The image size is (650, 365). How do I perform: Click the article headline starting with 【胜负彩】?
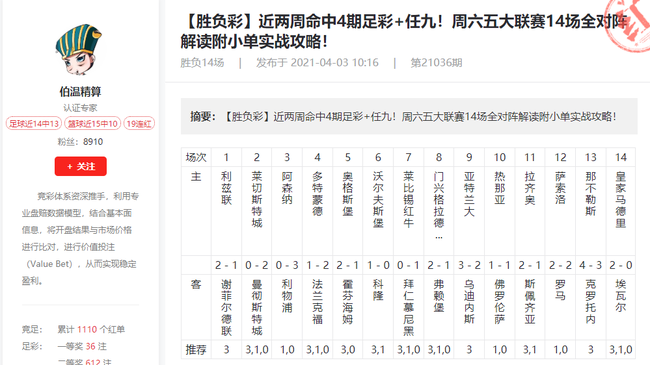(404, 31)
